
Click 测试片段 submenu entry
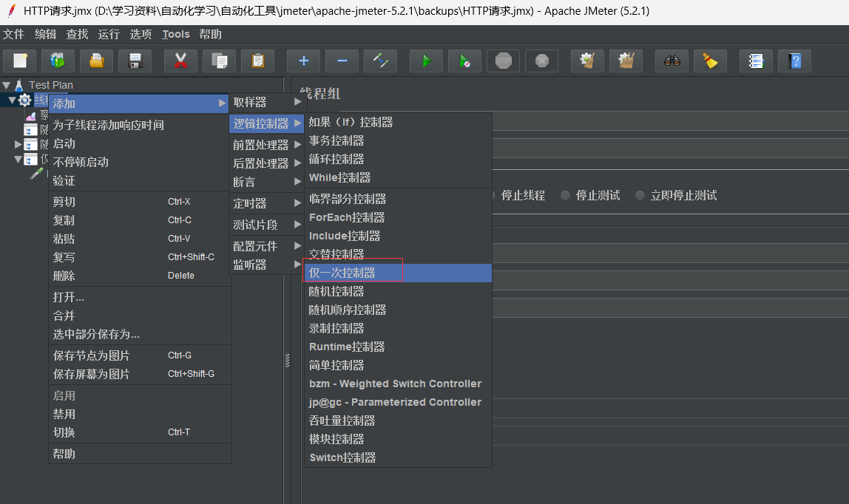pyautogui.click(x=266, y=225)
